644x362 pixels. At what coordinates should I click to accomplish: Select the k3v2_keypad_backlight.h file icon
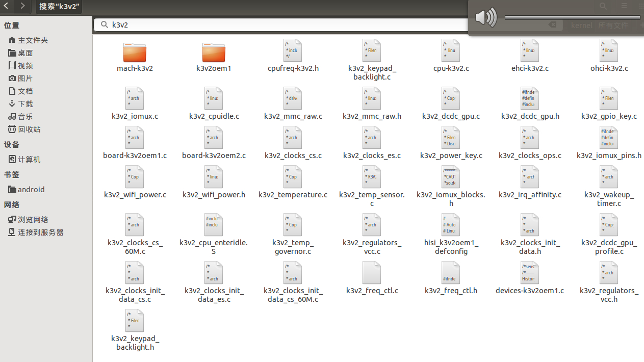click(x=135, y=321)
